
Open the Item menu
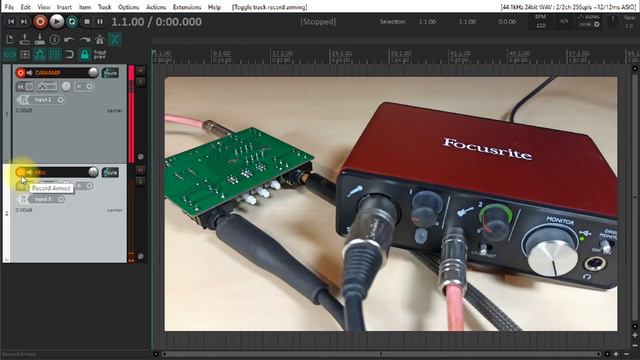click(84, 7)
